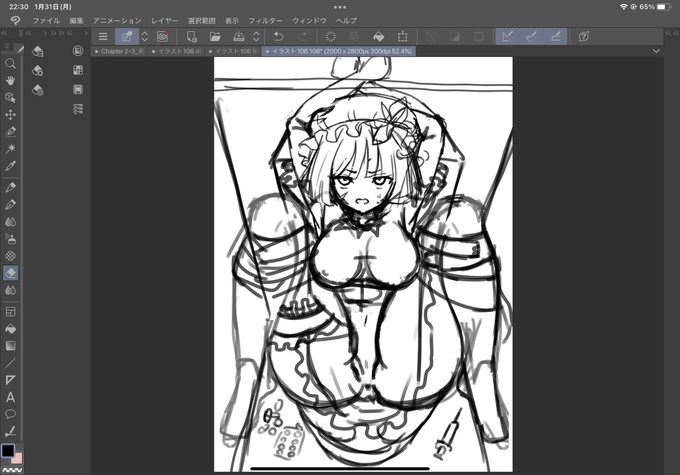Open the ヘルプ menu
This screenshot has width=680, height=475.
pyautogui.click(x=347, y=20)
